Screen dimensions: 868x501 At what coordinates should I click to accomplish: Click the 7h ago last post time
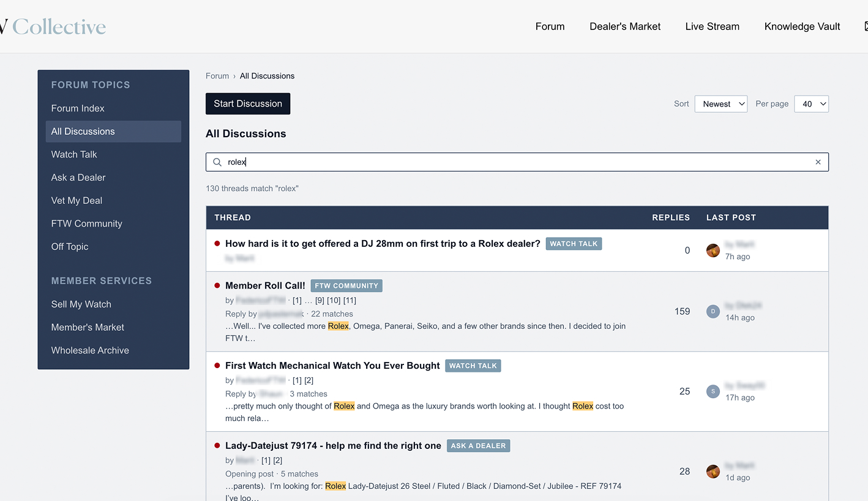pyautogui.click(x=738, y=257)
